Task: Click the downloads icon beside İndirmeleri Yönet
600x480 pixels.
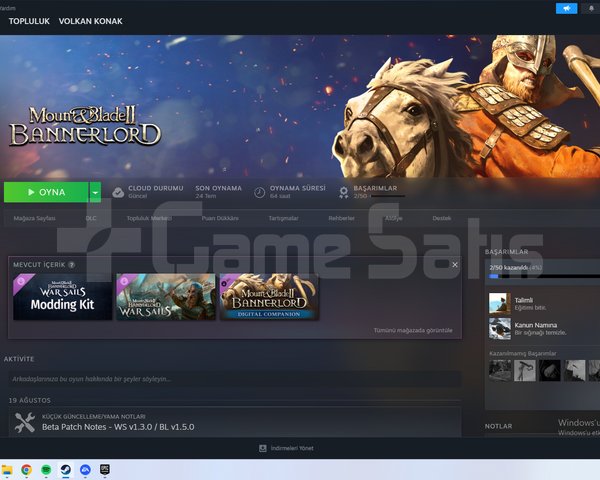Action: [262, 448]
